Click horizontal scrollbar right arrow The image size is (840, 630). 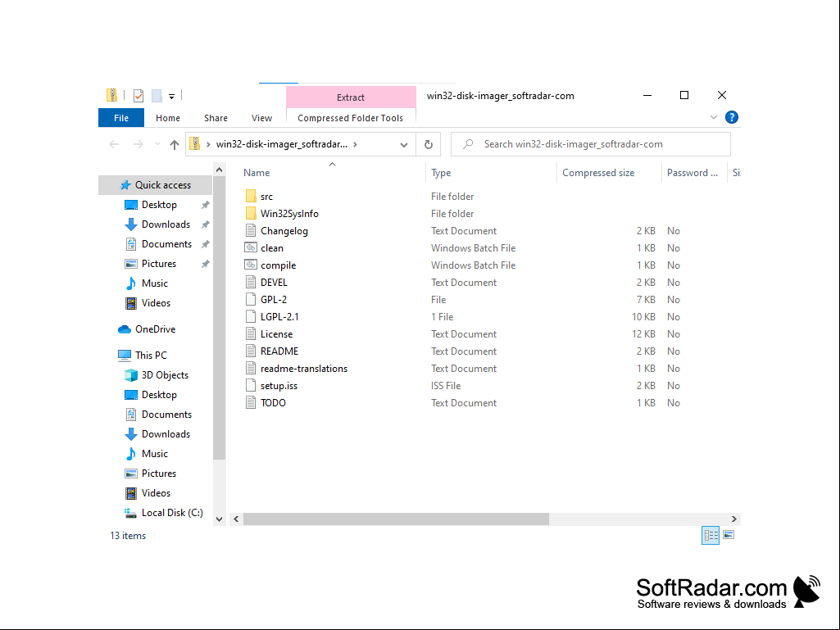click(x=734, y=519)
